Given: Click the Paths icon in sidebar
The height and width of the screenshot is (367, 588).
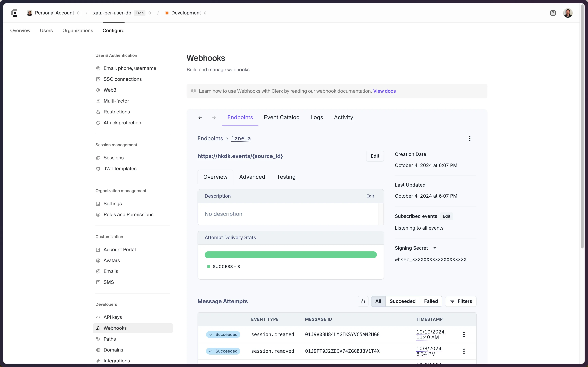Looking at the screenshot, I should coord(98,339).
